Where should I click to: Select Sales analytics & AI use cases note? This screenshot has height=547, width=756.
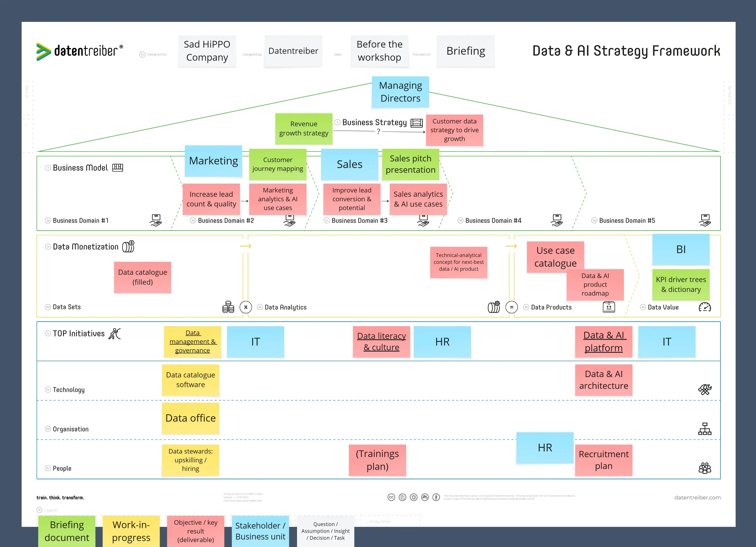coord(418,199)
